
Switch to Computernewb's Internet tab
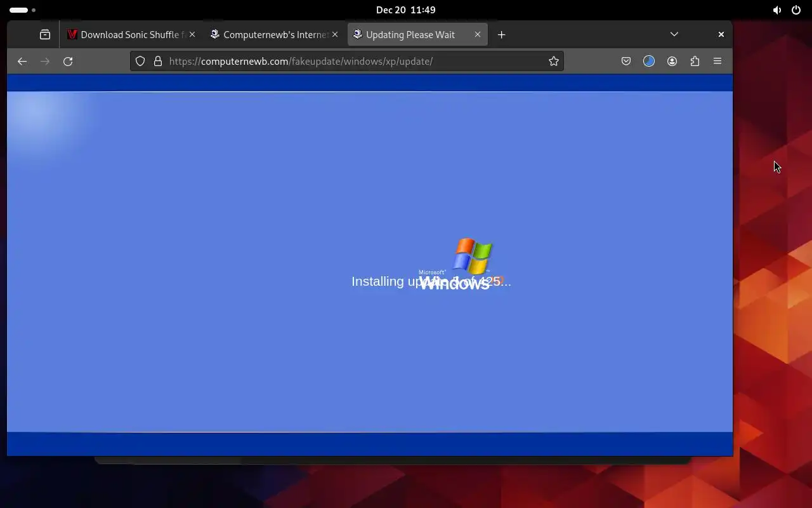pyautogui.click(x=274, y=35)
